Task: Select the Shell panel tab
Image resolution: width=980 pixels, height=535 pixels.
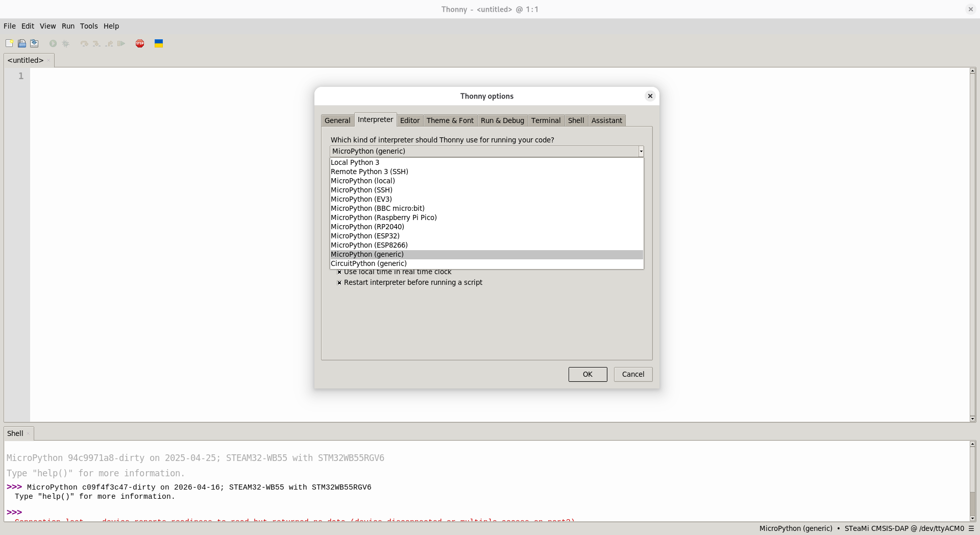Action: pos(15,433)
